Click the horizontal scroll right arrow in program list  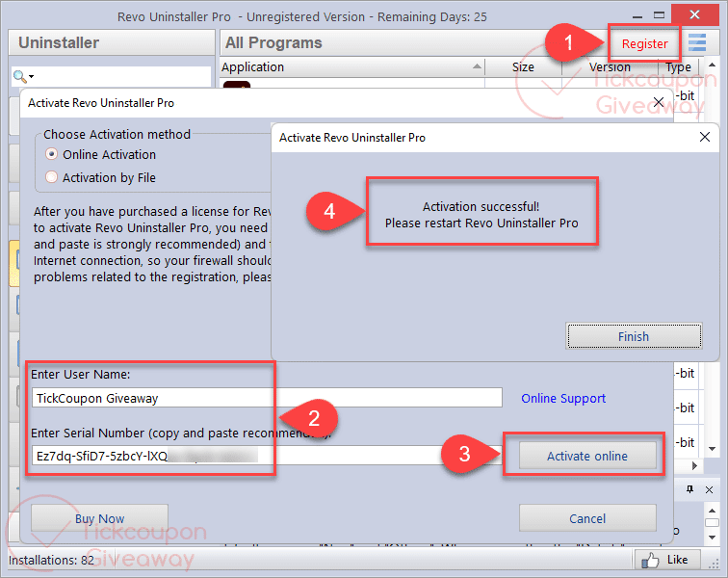click(694, 465)
